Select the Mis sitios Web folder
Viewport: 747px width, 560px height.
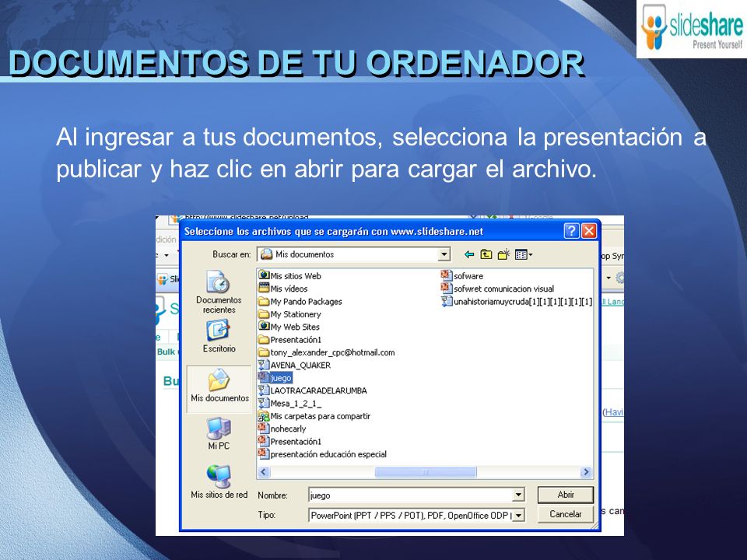(x=289, y=275)
